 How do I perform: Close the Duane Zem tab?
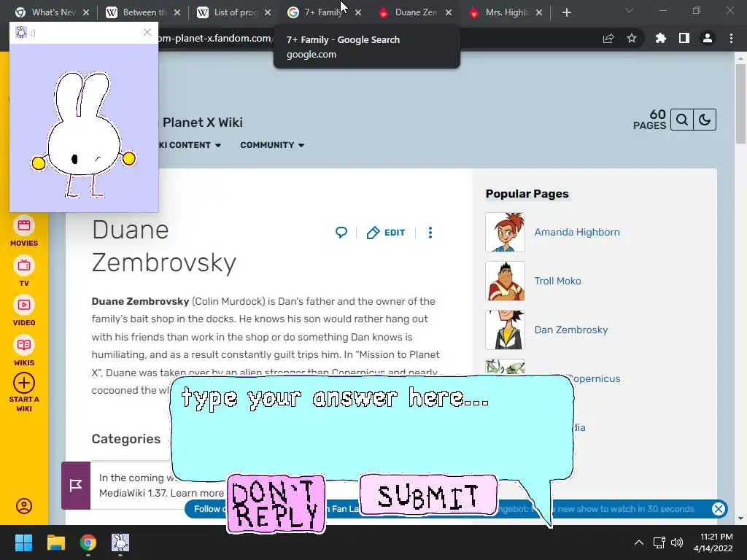449,13
